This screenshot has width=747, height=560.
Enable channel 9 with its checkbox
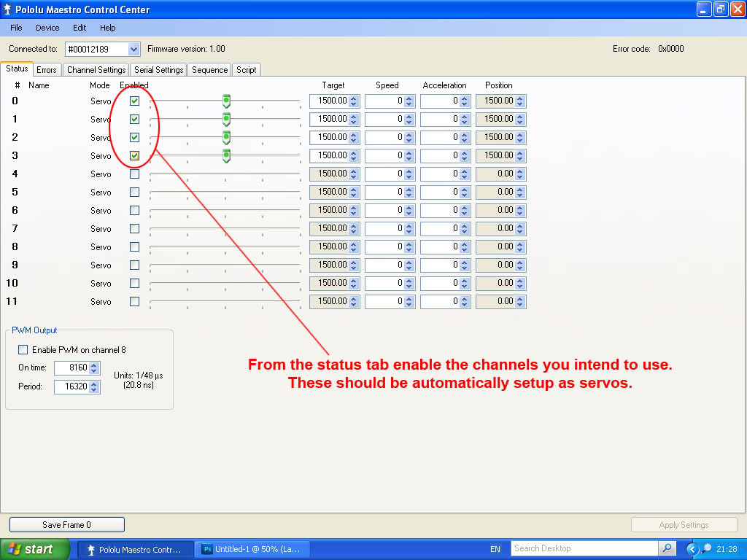pyautogui.click(x=135, y=265)
